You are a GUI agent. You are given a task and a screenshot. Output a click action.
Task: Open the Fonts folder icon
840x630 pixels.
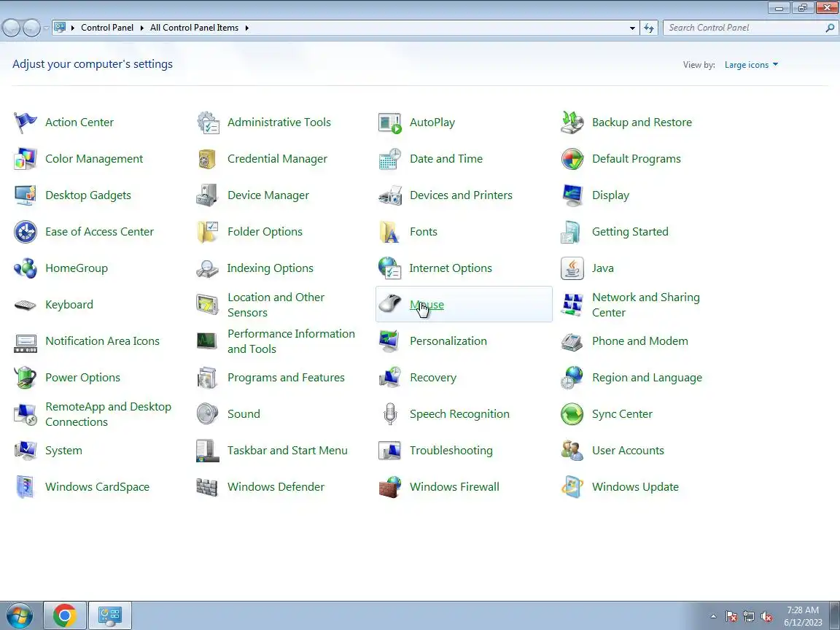pyautogui.click(x=389, y=232)
